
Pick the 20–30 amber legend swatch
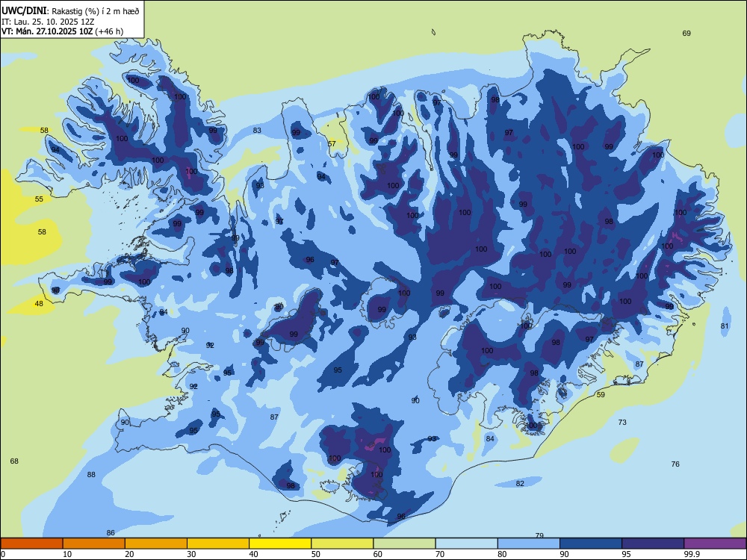tap(156, 544)
